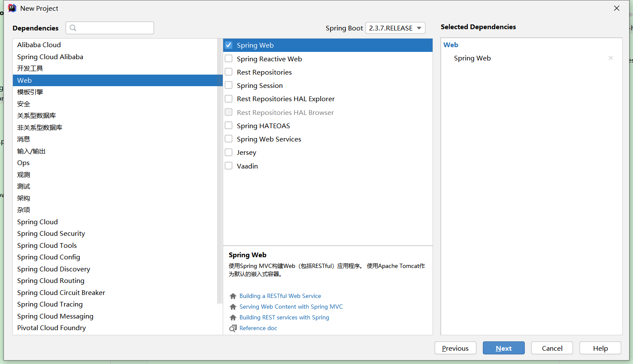633x364 pixels.
Task: Remove Spring Web via its x icon
Action: click(x=611, y=58)
